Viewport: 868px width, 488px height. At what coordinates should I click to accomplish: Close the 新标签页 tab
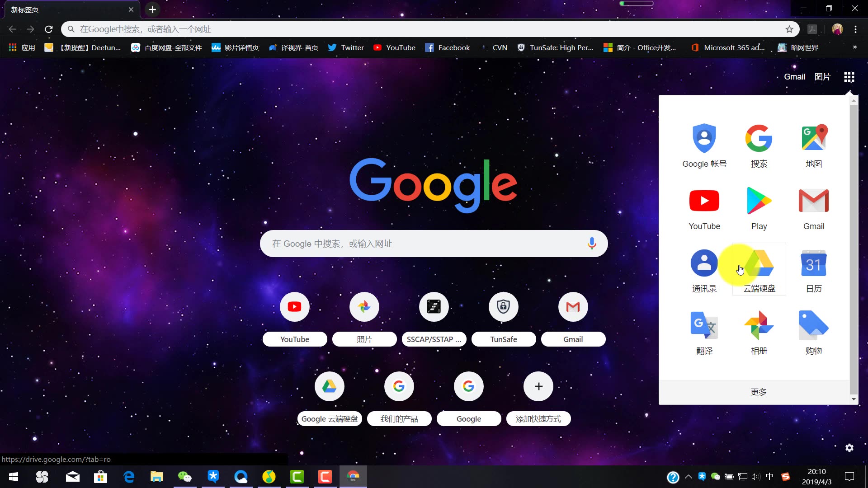131,9
